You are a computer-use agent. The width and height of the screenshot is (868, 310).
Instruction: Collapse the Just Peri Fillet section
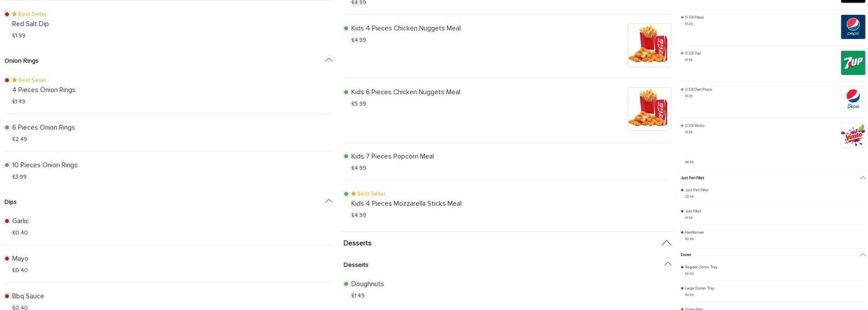(x=862, y=178)
